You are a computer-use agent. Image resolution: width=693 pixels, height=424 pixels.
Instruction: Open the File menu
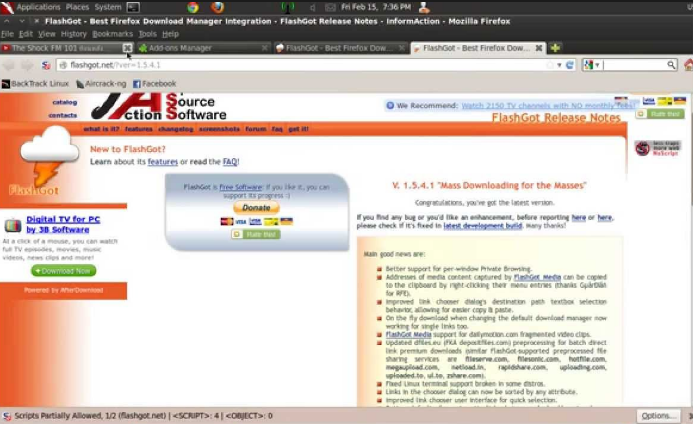click(7, 34)
